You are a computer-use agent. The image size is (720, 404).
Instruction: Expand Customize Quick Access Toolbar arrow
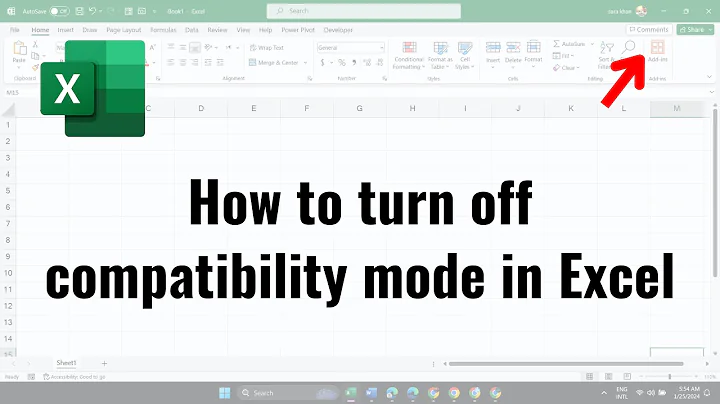click(155, 11)
